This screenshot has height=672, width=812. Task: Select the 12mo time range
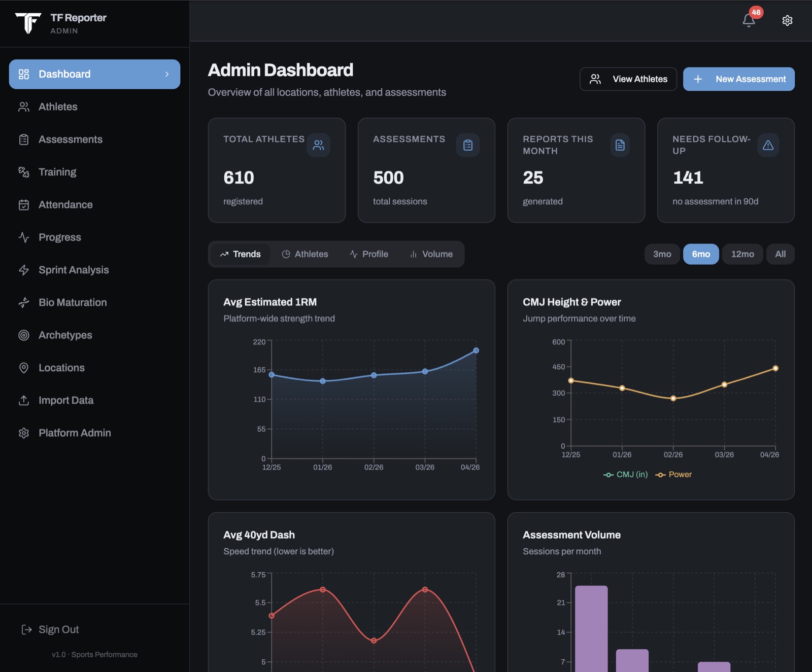coord(742,254)
